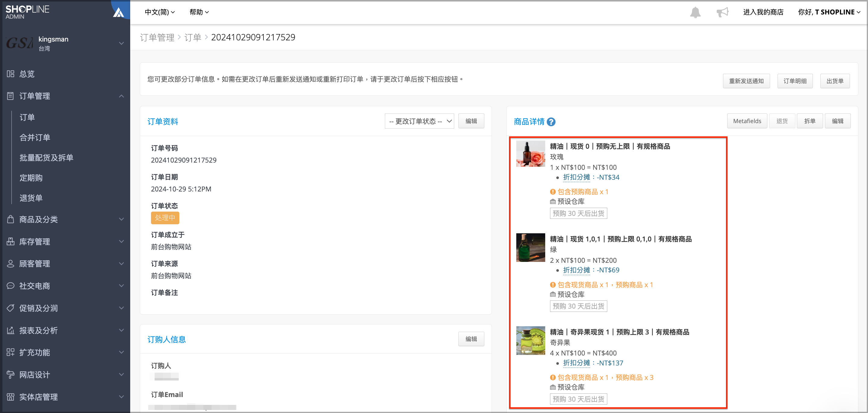The height and width of the screenshot is (413, 868).
Task: Open the 折扣分摊 link for the rose oil
Action: click(576, 177)
